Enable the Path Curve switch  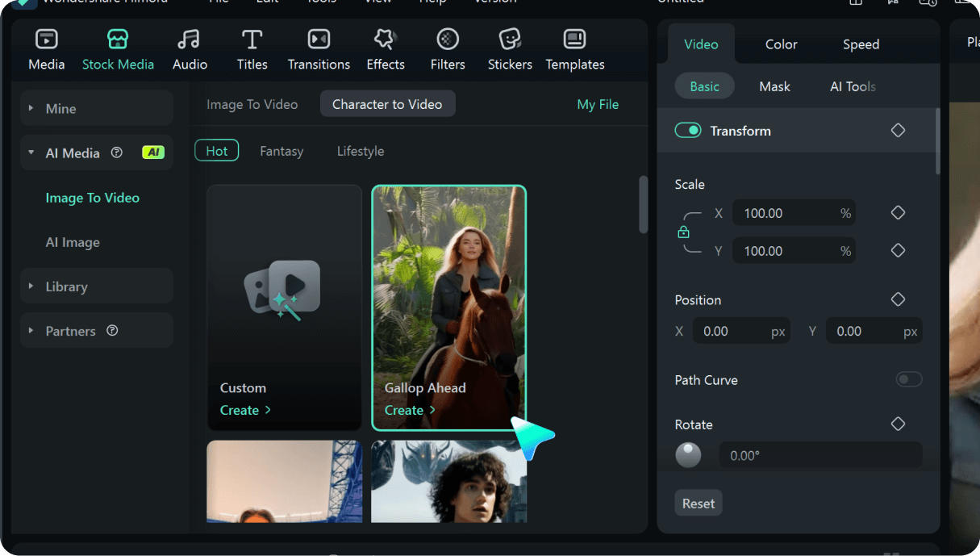click(909, 379)
